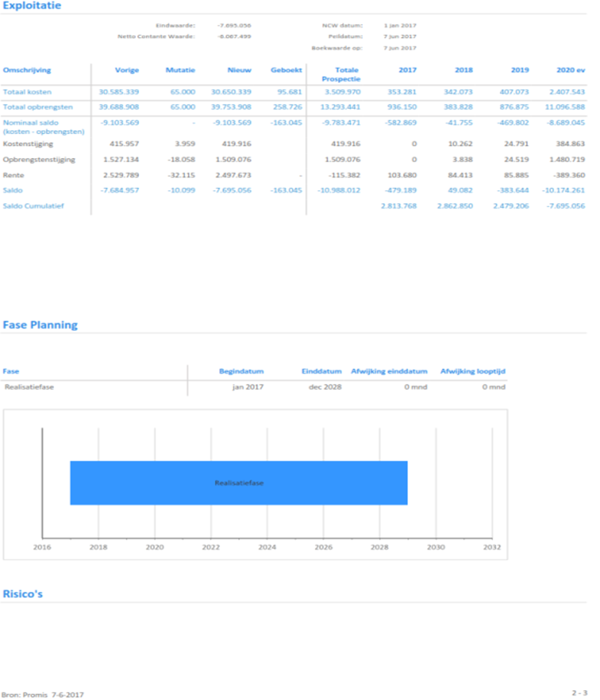This screenshot has height=700, width=600.
Task: Click the Omschrijving column header
Action: (x=27, y=70)
